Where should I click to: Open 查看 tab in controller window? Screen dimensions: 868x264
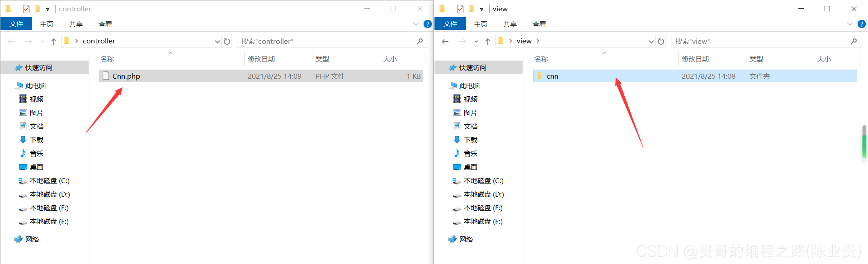click(x=105, y=24)
